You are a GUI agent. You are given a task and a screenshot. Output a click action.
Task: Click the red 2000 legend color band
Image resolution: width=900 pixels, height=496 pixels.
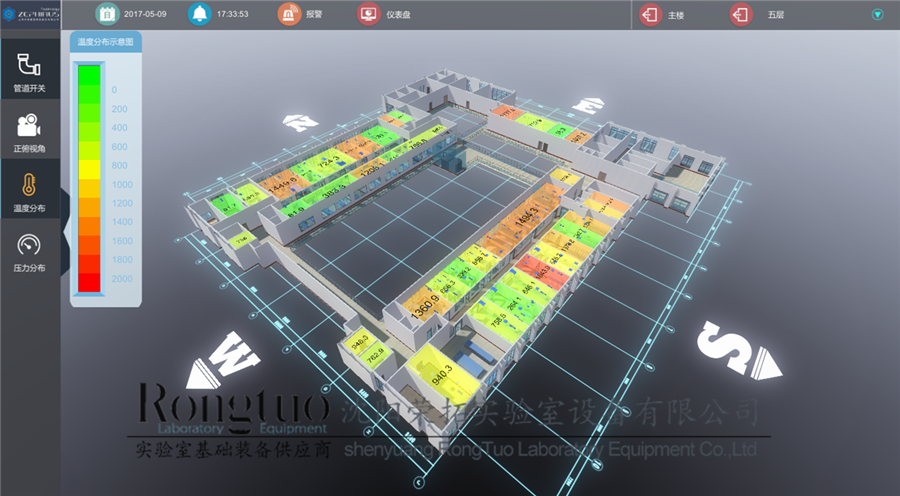click(x=89, y=281)
